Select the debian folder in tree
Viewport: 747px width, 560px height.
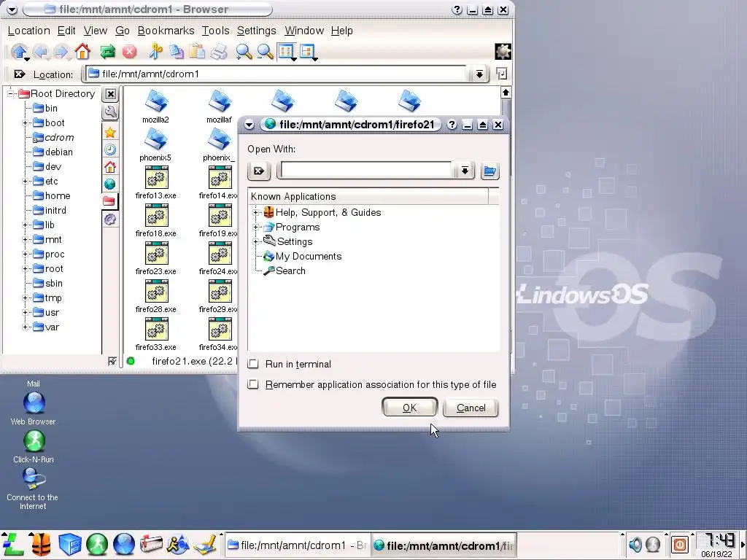click(53, 152)
